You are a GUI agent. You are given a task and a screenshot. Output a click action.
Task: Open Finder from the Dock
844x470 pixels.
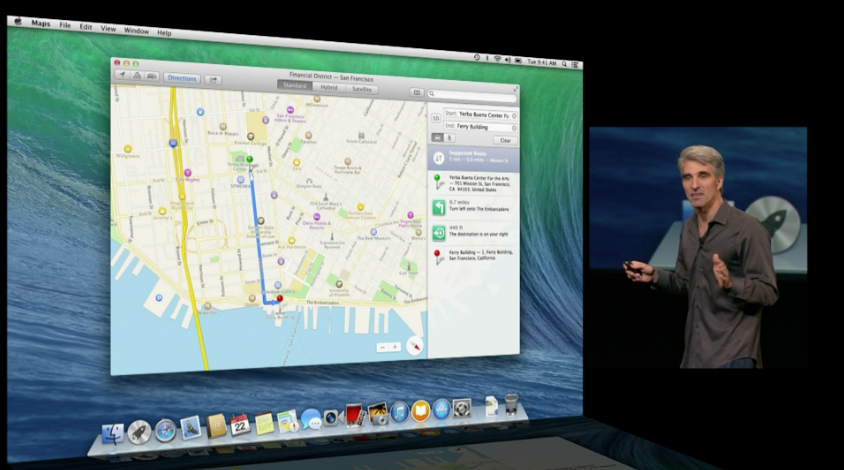point(113,434)
